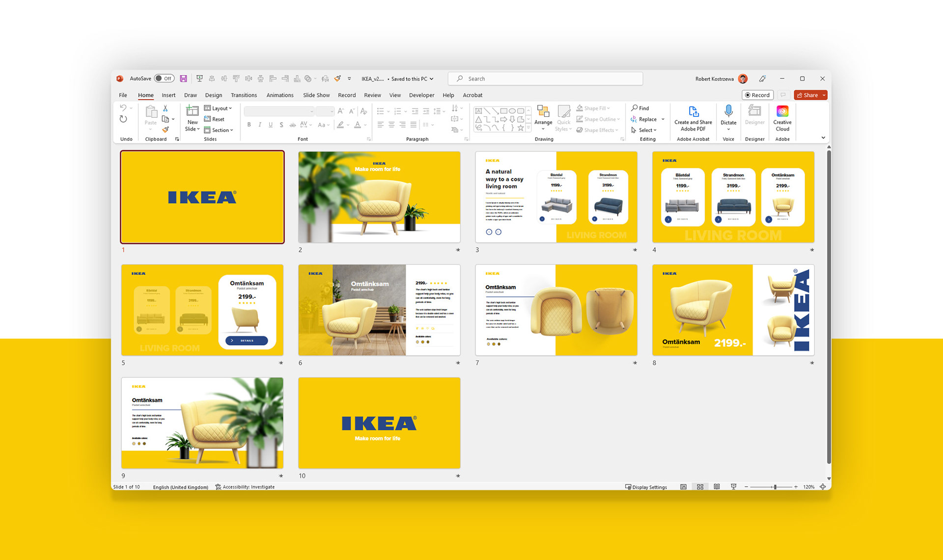The image size is (943, 560).
Task: Click Increase Font Size icon
Action: (x=341, y=111)
